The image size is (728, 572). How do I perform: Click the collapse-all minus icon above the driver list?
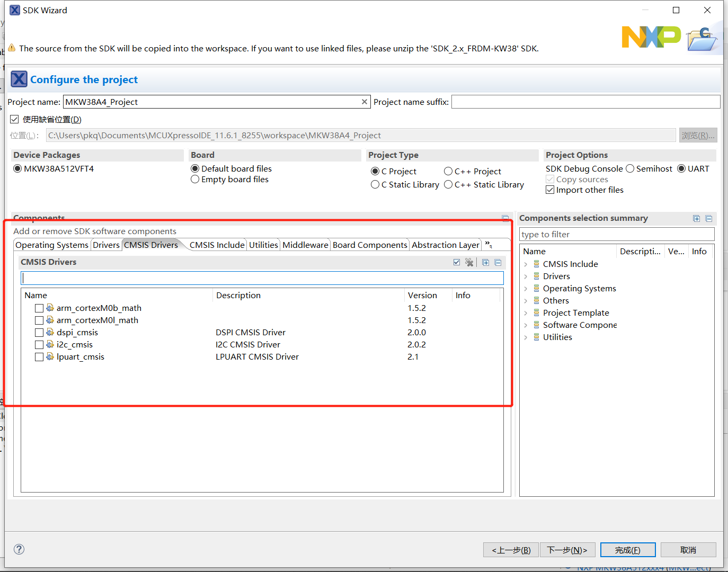tap(498, 262)
